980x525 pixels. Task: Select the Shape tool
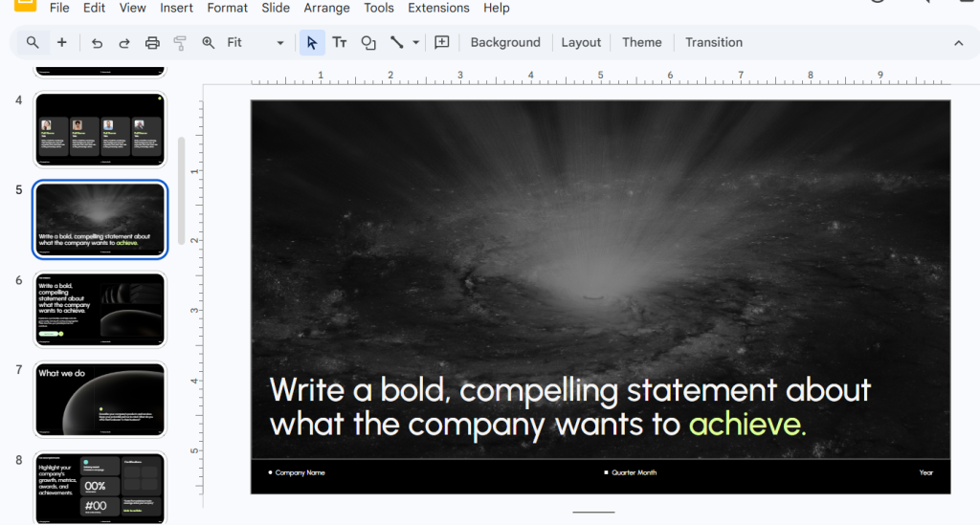pyautogui.click(x=368, y=42)
